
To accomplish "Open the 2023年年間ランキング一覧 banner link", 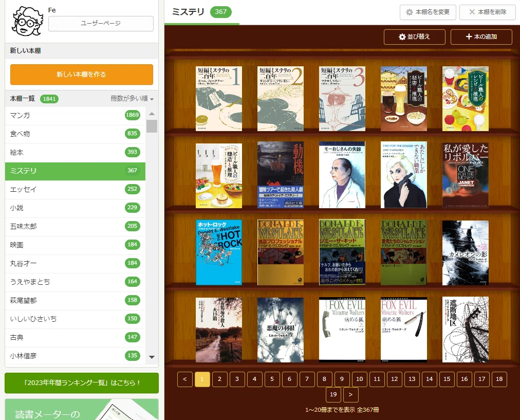I will [x=82, y=383].
